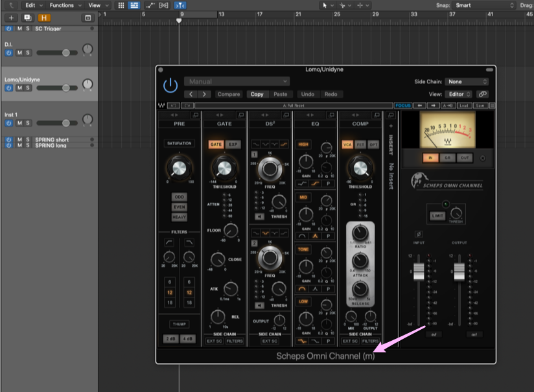The height and width of the screenshot is (392, 534).
Task: Toggle the Flex bowtie icon
Action: click(163, 5)
